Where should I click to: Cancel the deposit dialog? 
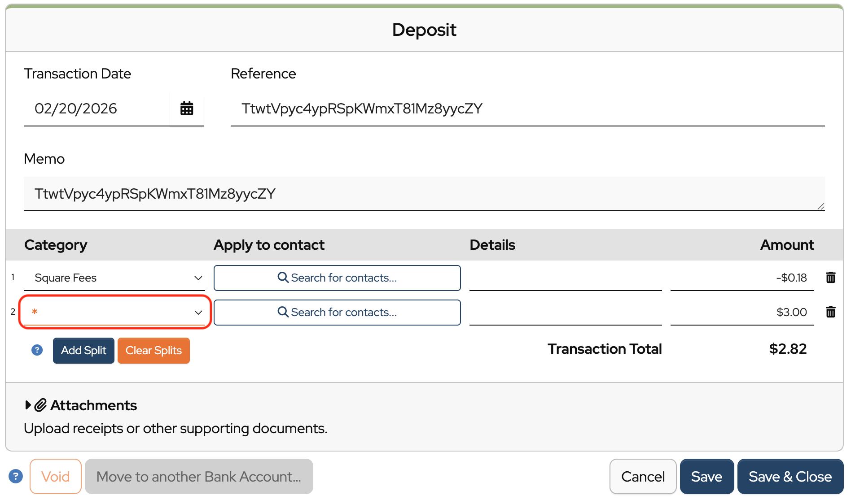coord(642,476)
